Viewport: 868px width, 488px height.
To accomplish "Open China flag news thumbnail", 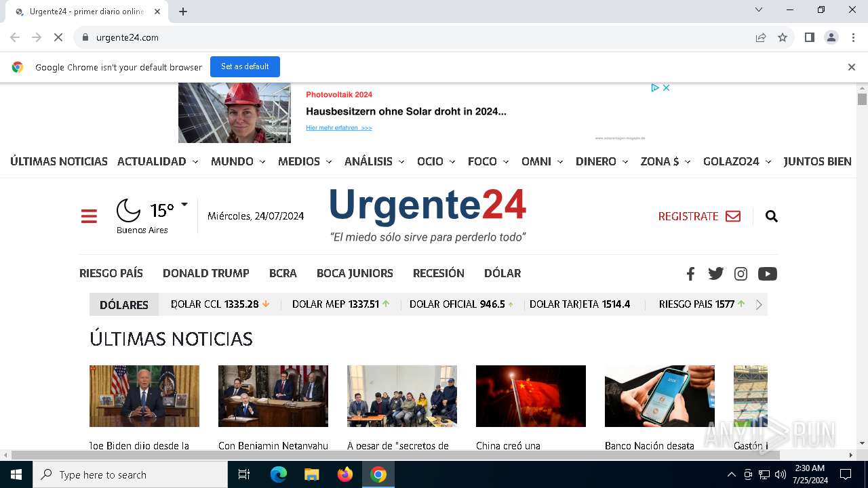I will tap(531, 396).
